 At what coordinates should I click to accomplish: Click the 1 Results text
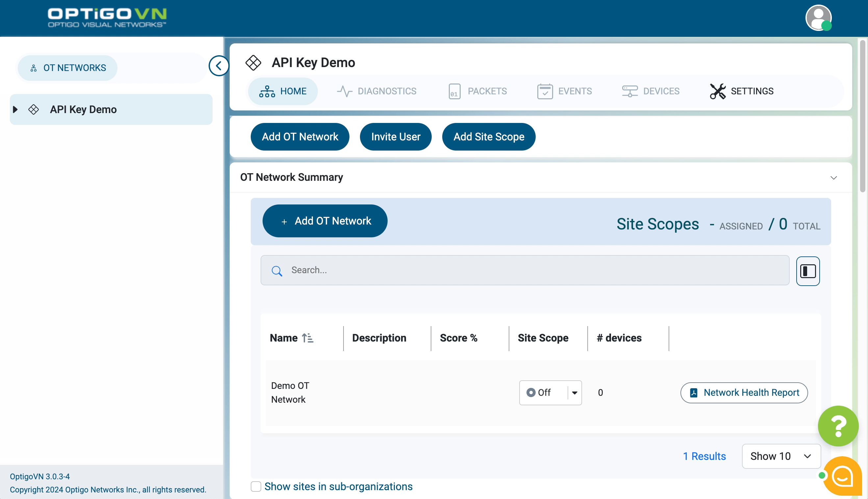(x=704, y=456)
